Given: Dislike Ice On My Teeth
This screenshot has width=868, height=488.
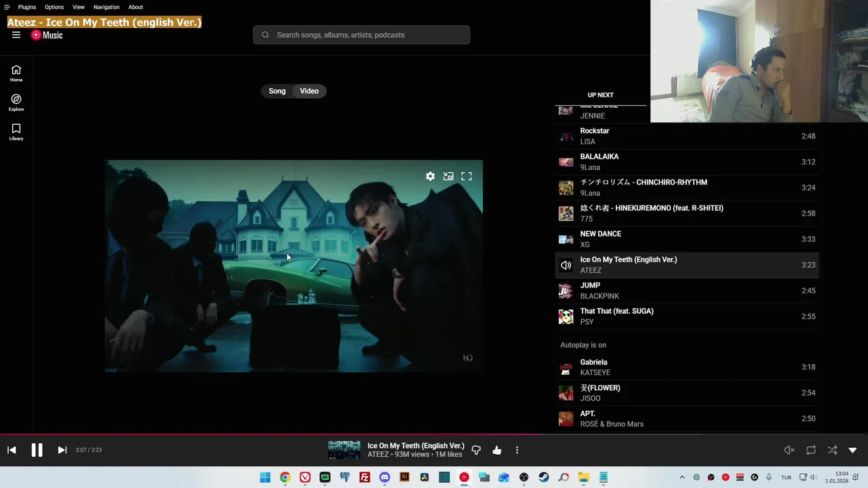Looking at the screenshot, I should (476, 450).
